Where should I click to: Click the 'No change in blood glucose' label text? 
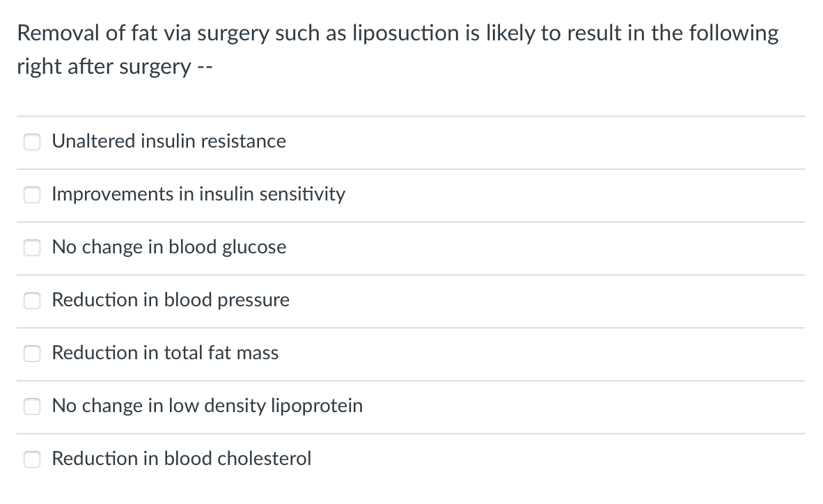169,247
